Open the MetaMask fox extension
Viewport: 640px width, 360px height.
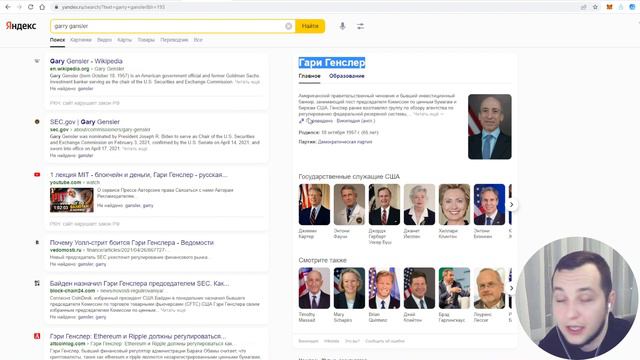(609, 7)
